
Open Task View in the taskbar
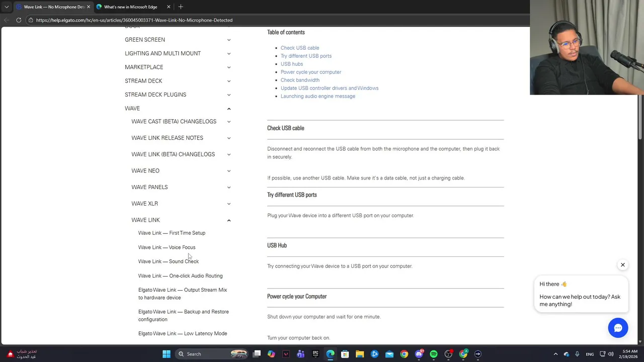coord(257,354)
